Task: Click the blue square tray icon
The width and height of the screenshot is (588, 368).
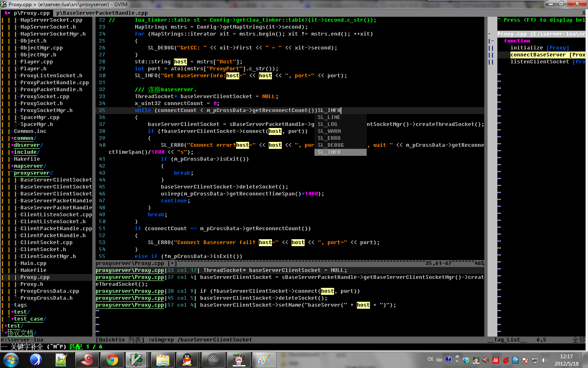Action: (515, 360)
